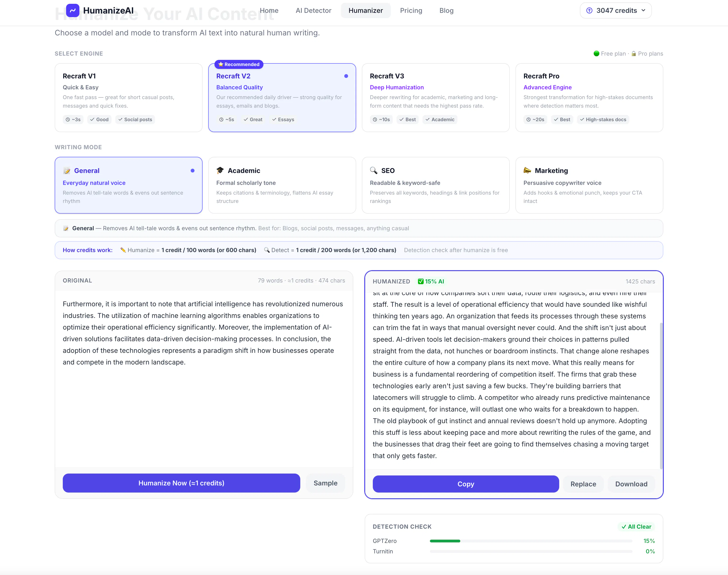Click the Essays chip on Recraft V2

point(283,120)
